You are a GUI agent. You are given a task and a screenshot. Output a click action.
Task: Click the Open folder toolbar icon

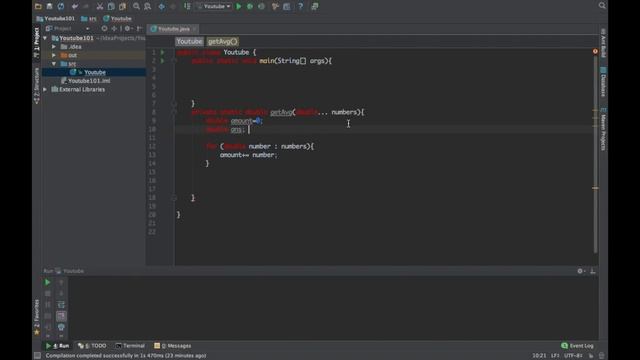coord(38,6)
